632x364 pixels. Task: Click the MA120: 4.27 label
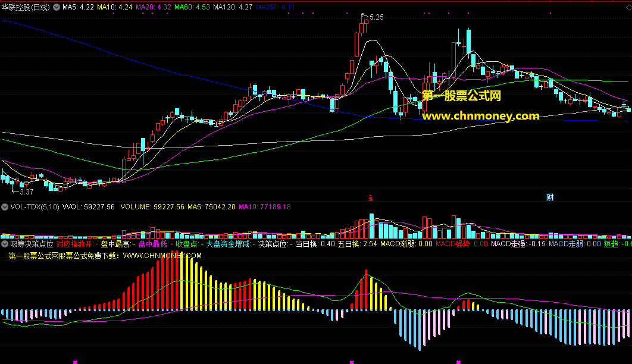pos(233,7)
